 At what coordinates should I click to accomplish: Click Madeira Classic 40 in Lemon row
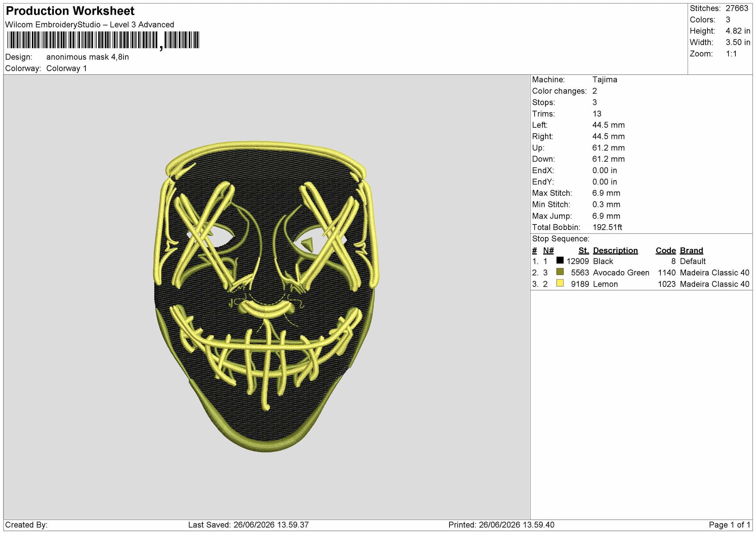714,284
